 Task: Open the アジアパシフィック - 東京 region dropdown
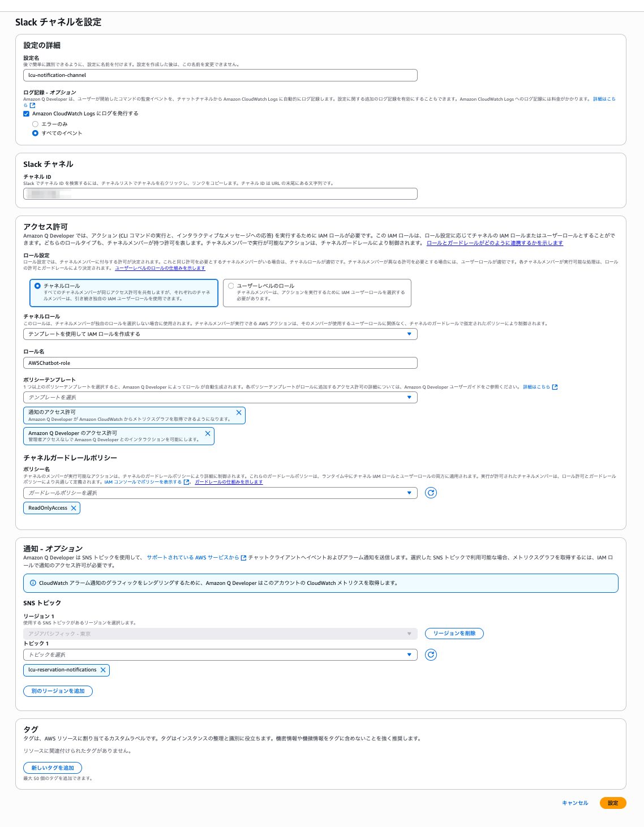(220, 634)
